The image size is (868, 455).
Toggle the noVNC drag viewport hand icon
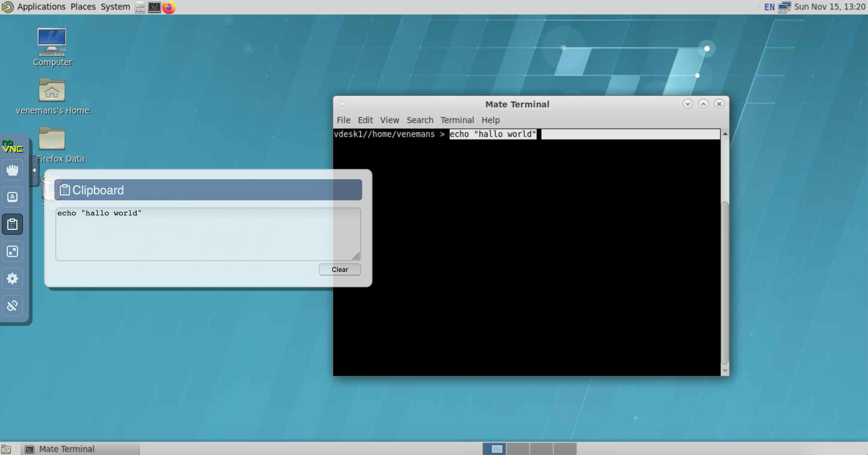[12, 170]
